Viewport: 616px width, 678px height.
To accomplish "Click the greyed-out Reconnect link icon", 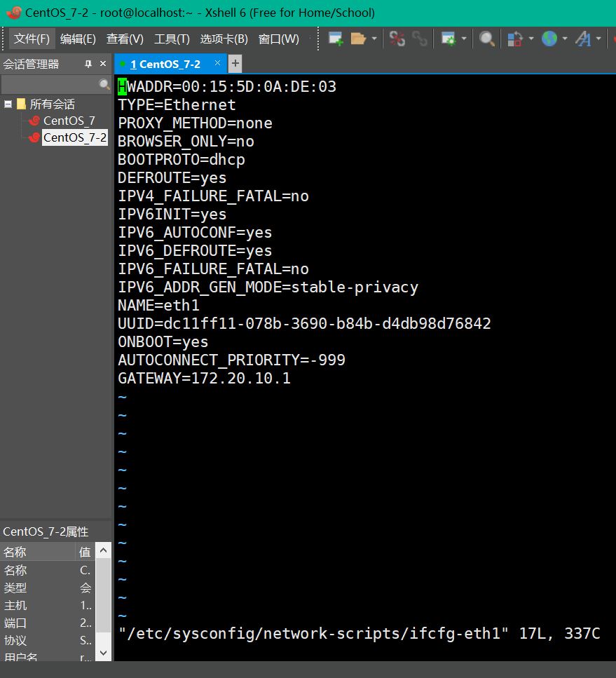I will (x=419, y=39).
